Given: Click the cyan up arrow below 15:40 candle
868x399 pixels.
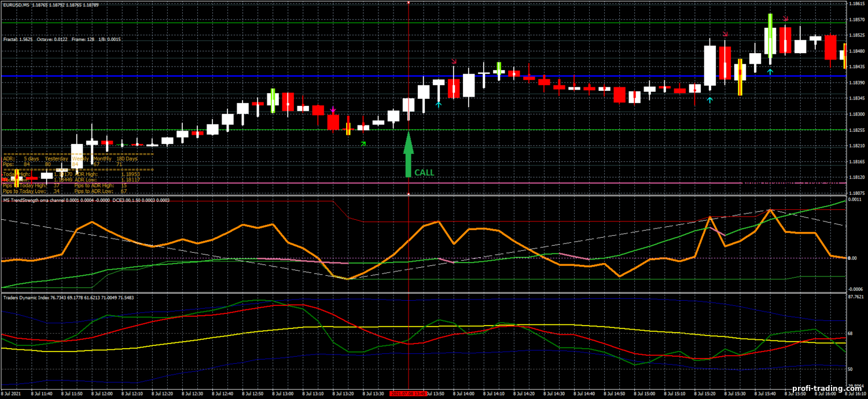Looking at the screenshot, I should (770, 71).
